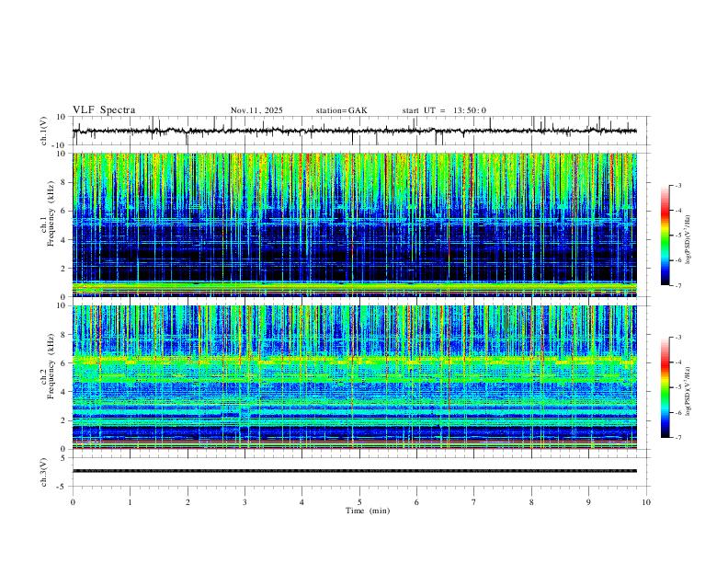Click time axis tick label "1"
Viewport: 728px width, 563px height.
pyautogui.click(x=130, y=502)
